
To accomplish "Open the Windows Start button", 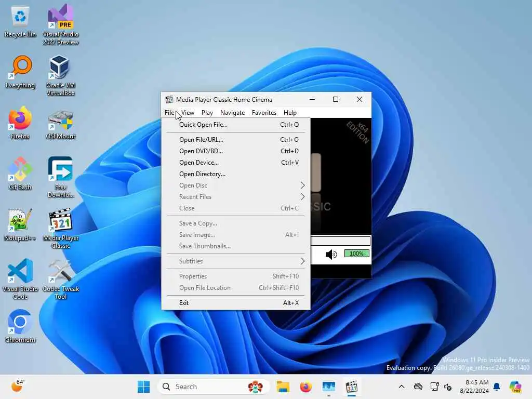I will click(x=143, y=387).
